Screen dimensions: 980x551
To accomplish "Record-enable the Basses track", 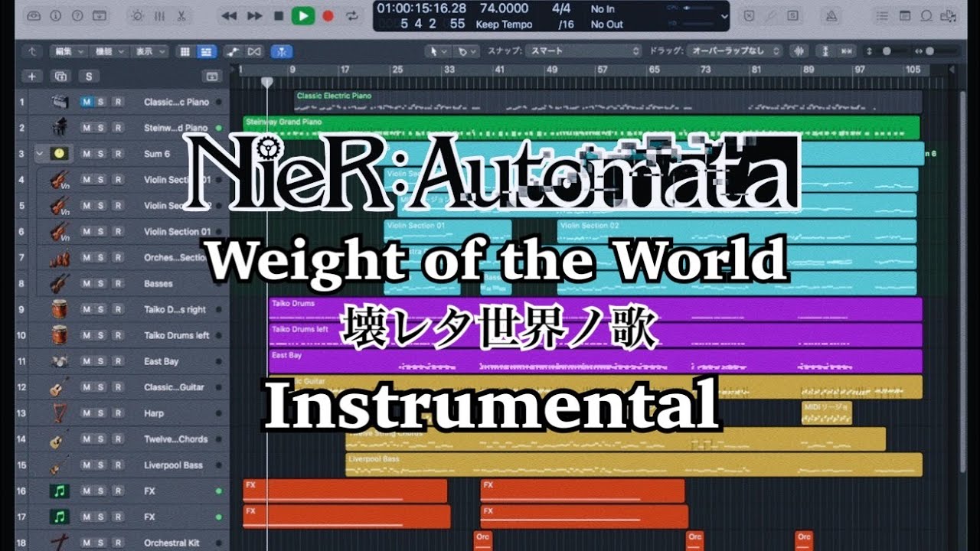I will coord(117,283).
